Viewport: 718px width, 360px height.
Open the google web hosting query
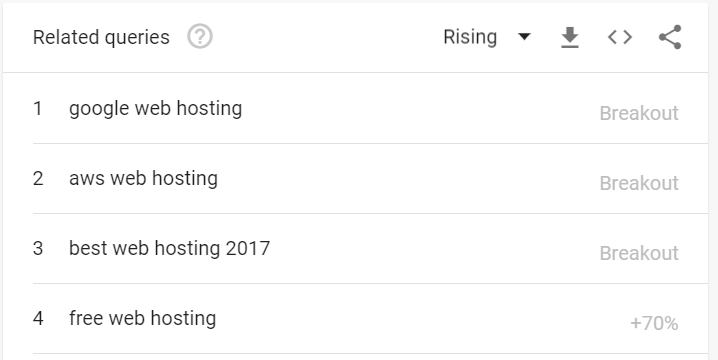[156, 109]
